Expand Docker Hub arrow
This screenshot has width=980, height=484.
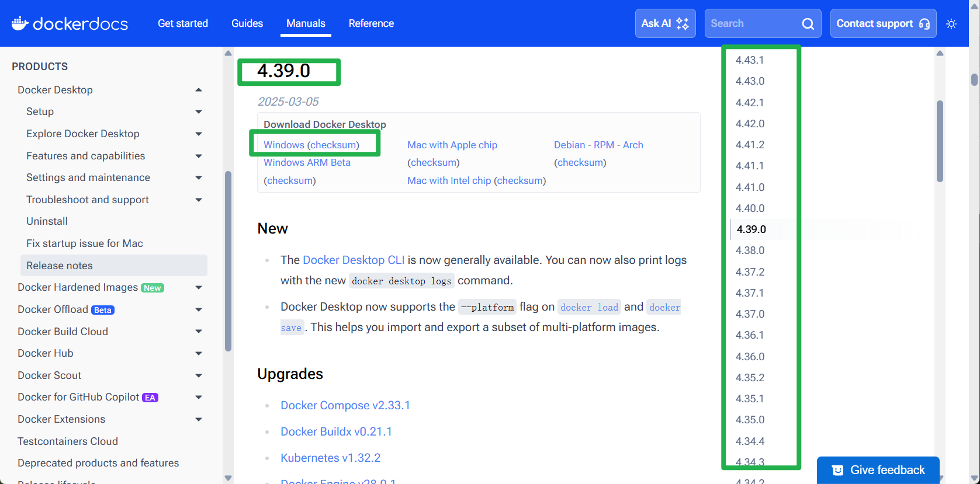point(199,353)
